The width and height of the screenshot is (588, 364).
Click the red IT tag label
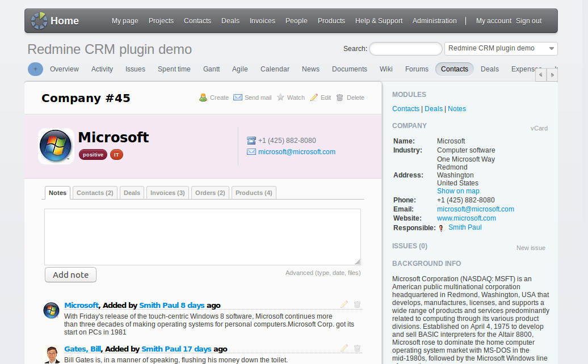point(116,155)
